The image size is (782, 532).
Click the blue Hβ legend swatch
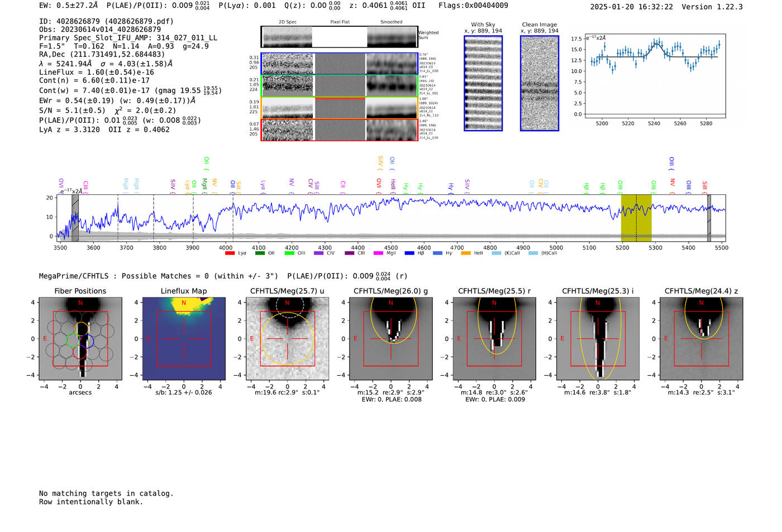tap(409, 253)
